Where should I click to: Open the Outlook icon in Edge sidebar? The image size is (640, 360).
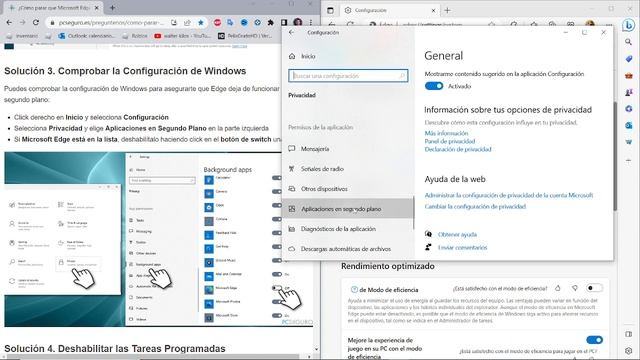[x=629, y=125]
